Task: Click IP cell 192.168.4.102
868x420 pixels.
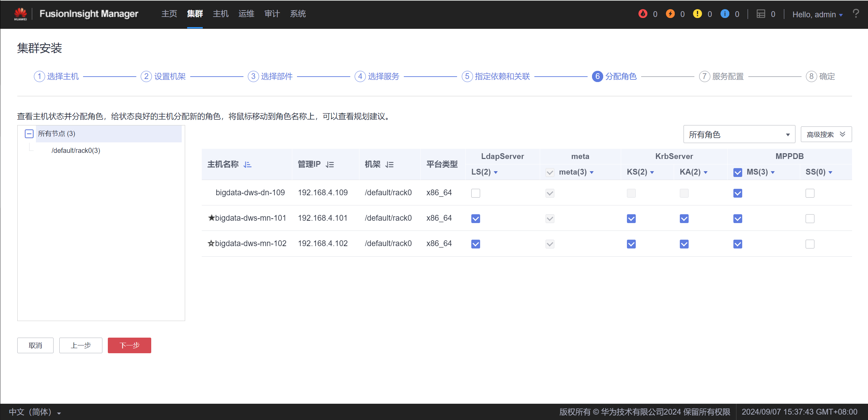Action: tap(323, 243)
